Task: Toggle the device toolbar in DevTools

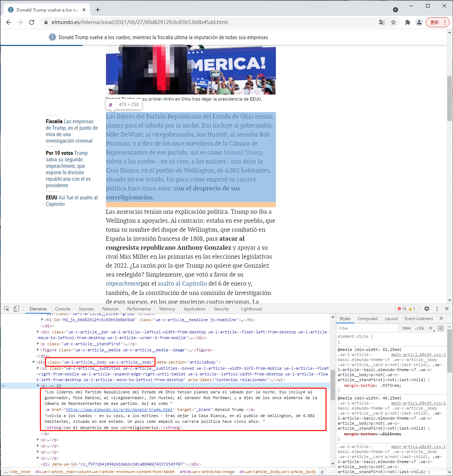Action: click(16, 309)
